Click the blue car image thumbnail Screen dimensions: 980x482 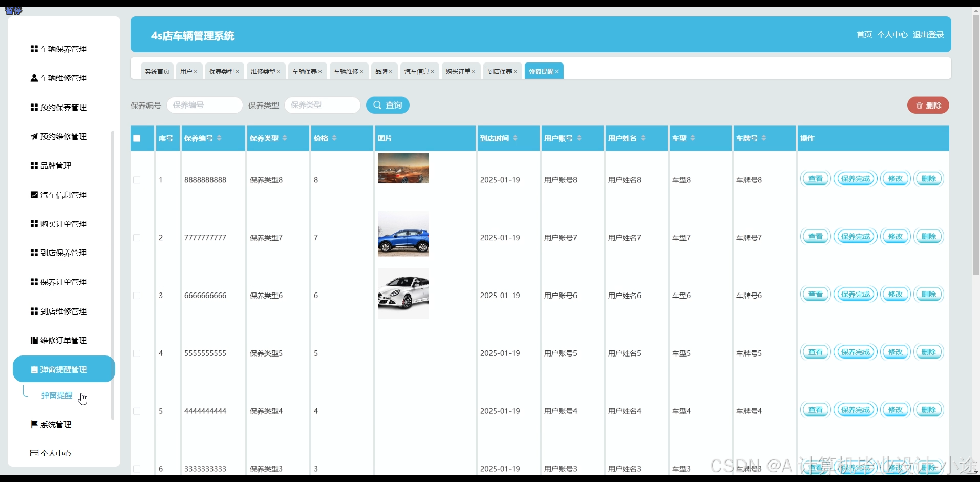[x=403, y=234]
